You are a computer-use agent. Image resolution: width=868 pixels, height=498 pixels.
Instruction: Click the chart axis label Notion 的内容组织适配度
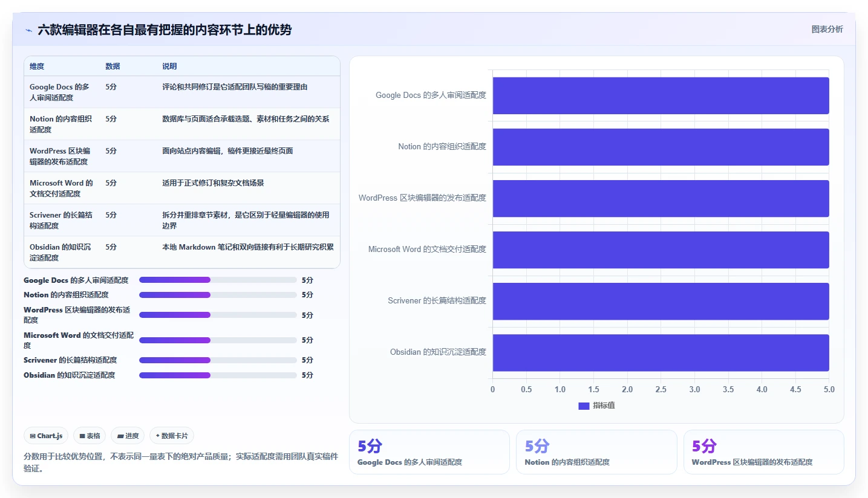(x=442, y=147)
